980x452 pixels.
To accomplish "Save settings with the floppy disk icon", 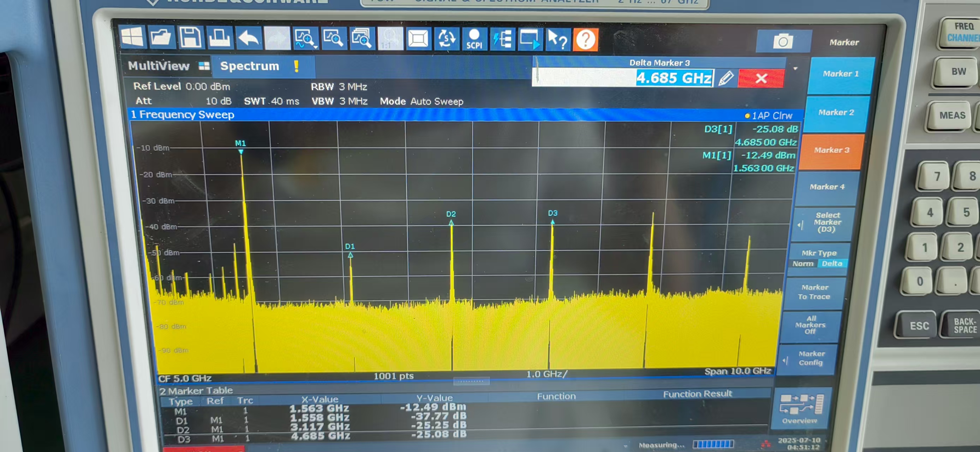I will coord(190,38).
